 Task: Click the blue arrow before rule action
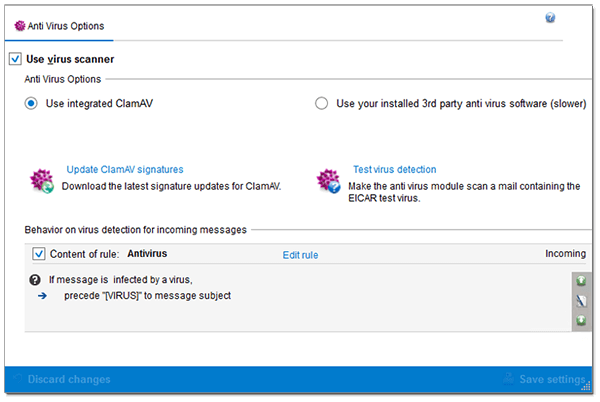[42, 296]
